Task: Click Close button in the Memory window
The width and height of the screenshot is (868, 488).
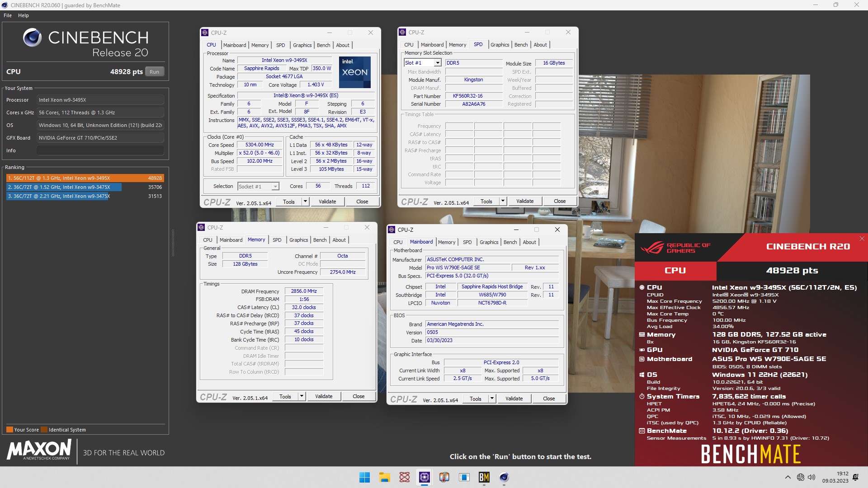Action: pyautogui.click(x=359, y=396)
